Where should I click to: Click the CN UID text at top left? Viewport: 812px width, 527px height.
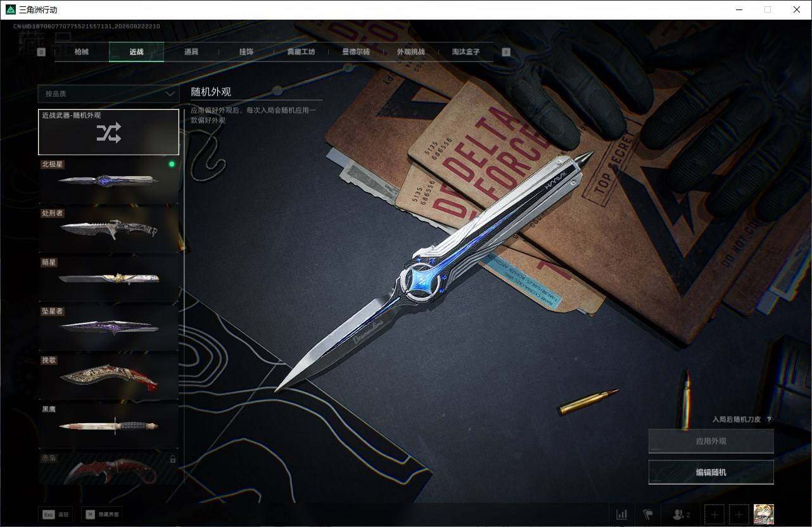[86, 27]
